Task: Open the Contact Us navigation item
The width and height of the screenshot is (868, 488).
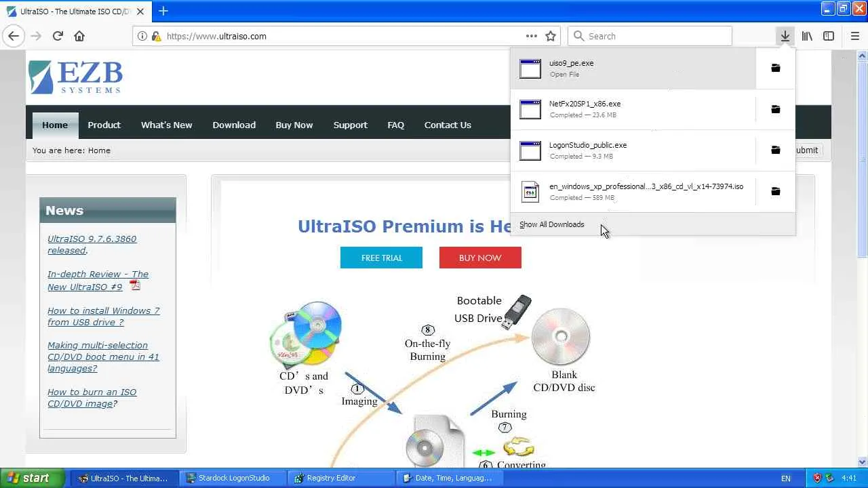Action: [448, 125]
